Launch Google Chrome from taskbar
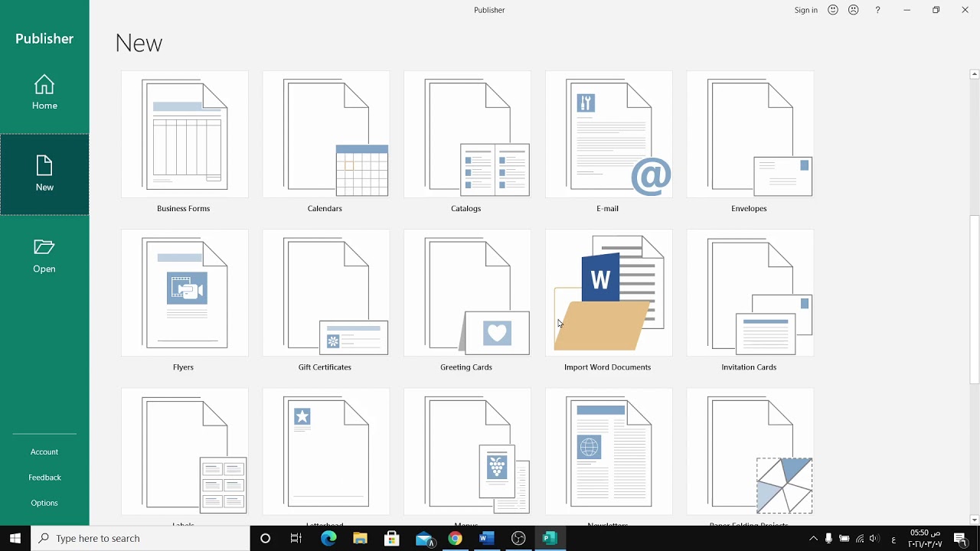Viewport: 980px width, 551px height. (x=455, y=538)
